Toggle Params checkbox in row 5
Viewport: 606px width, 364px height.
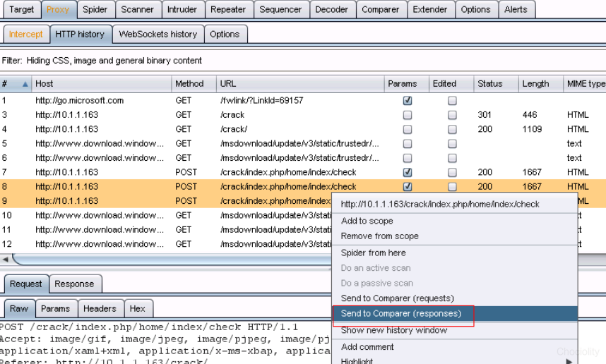408,144
